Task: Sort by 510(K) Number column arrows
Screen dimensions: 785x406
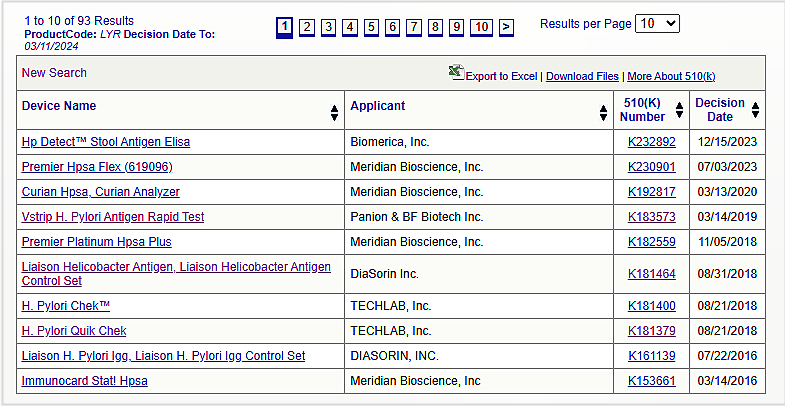Action: click(679, 110)
